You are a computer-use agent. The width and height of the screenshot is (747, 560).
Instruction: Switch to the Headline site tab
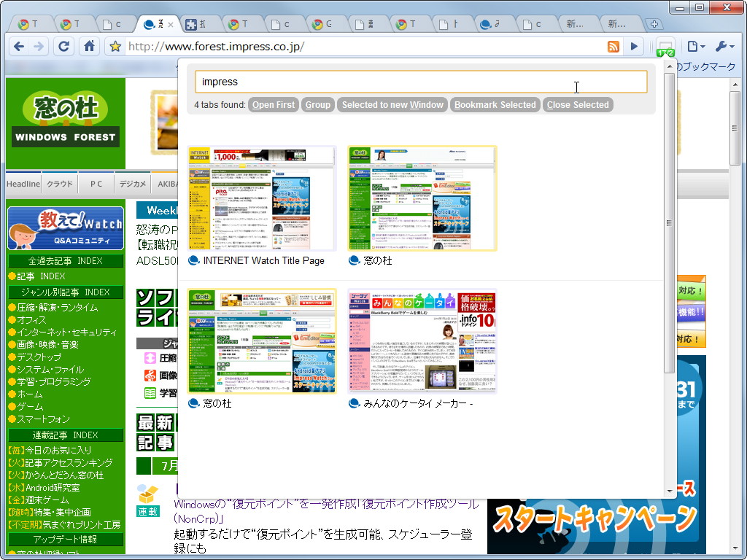pos(22,183)
